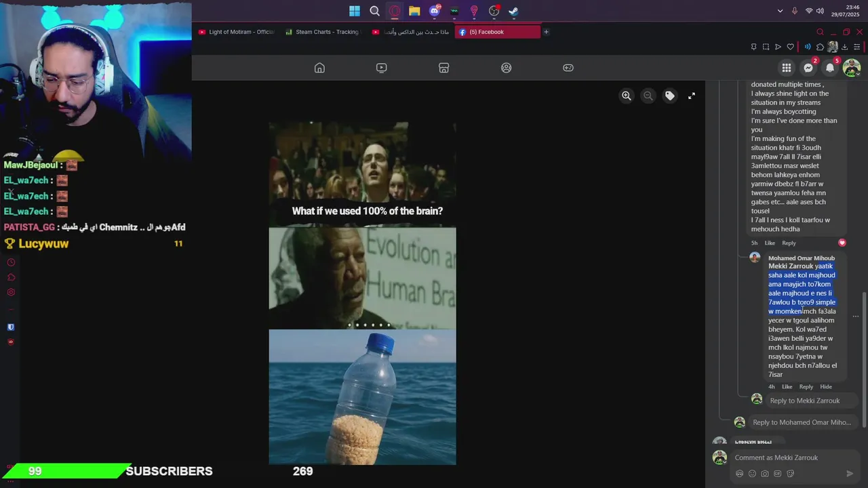
Task: Zoom in on the photo
Action: click(627, 96)
